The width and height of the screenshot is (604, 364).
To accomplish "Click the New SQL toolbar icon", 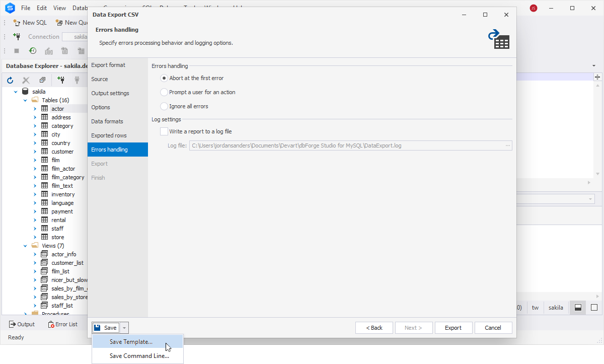I will 17,23.
